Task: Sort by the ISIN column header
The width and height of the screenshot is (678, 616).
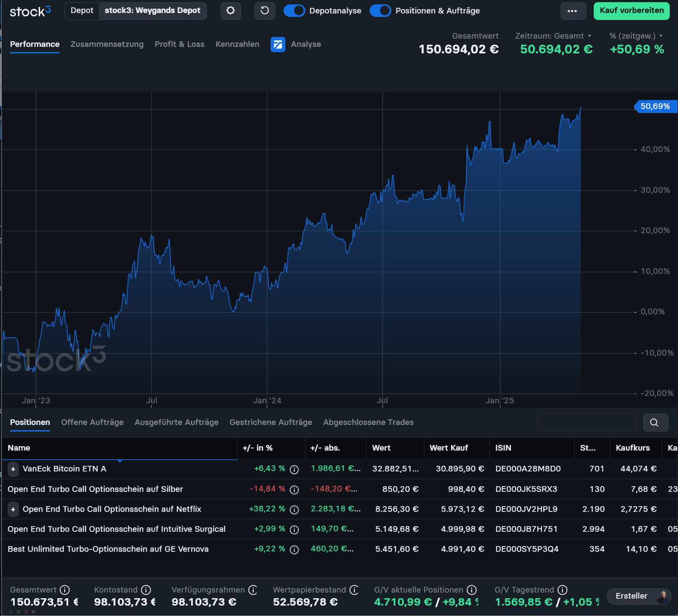Action: (x=532, y=448)
